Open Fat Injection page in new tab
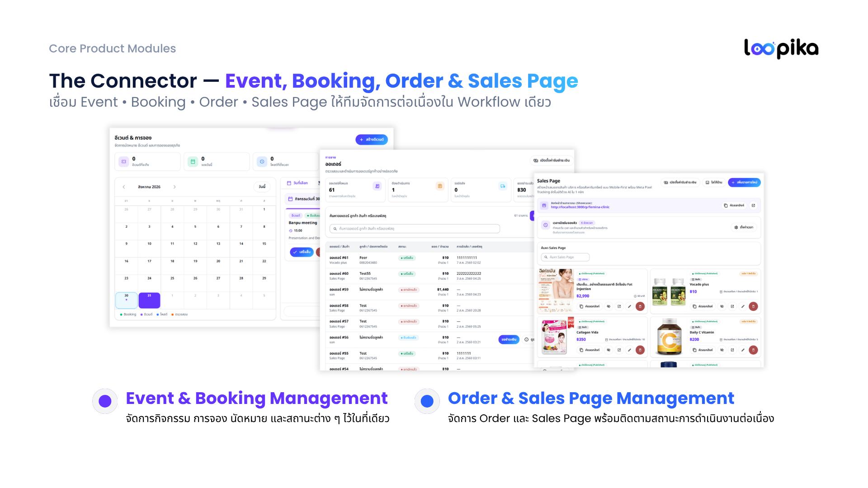Screen dimensions: 868x488 pos(619,306)
